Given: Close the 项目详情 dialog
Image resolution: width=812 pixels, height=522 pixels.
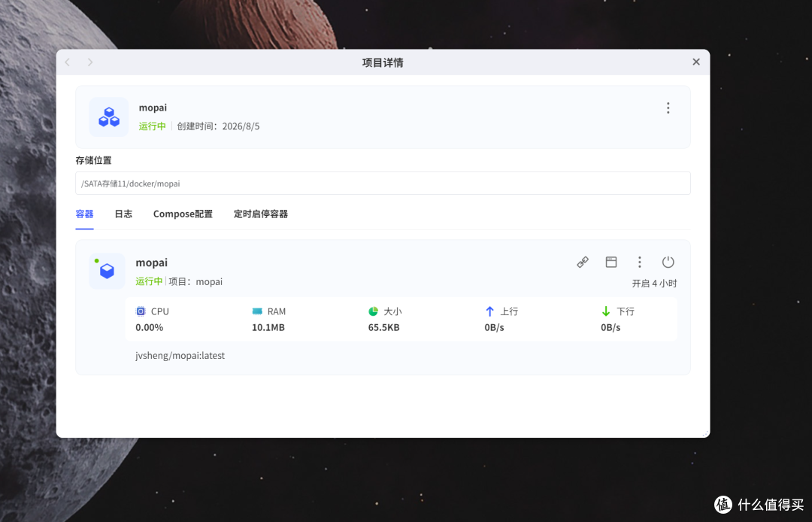Looking at the screenshot, I should coord(696,62).
